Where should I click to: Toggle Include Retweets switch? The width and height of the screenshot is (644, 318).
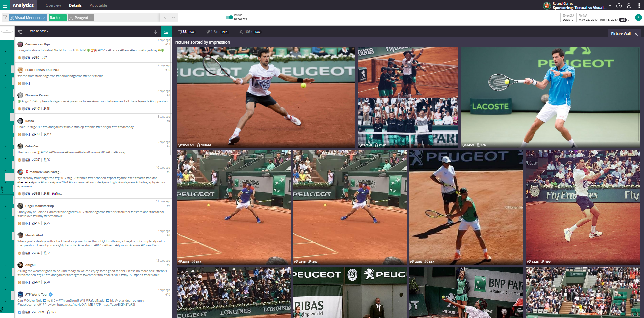229,17
